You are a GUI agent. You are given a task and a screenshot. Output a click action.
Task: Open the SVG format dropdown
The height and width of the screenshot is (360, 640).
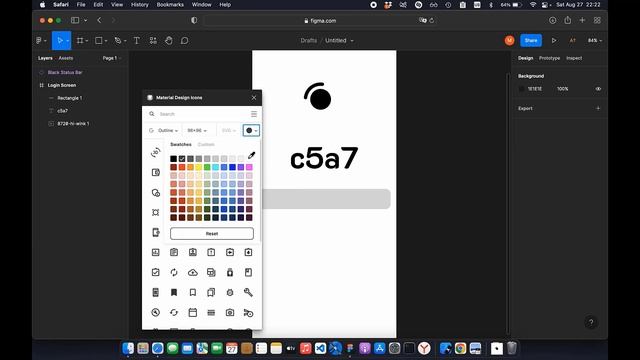click(x=229, y=130)
